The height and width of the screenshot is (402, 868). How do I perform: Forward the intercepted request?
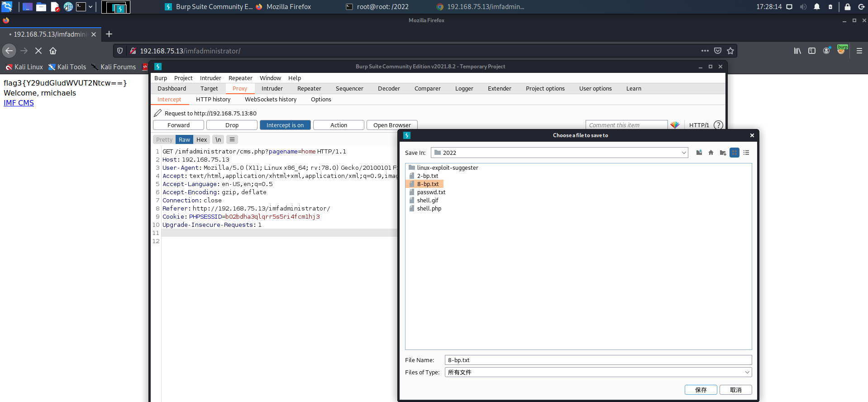(x=179, y=125)
